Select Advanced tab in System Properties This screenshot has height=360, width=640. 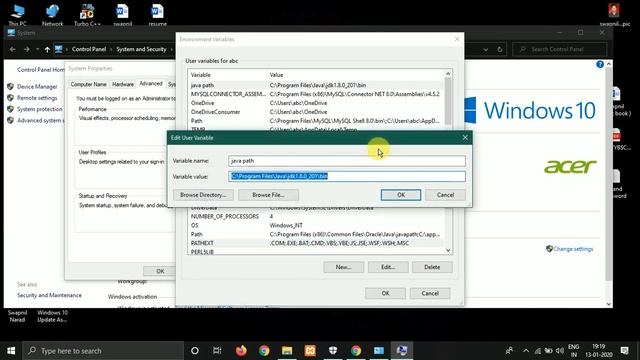click(x=151, y=84)
